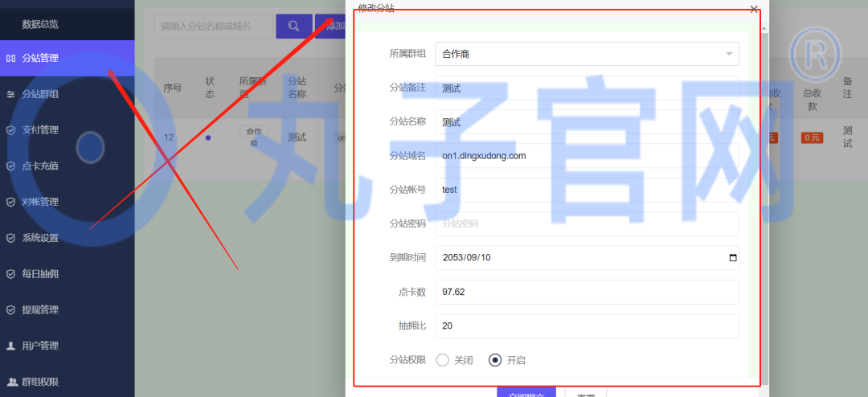Click the shield icon beside 每日抽佣
This screenshot has height=397, width=868.
[10, 274]
